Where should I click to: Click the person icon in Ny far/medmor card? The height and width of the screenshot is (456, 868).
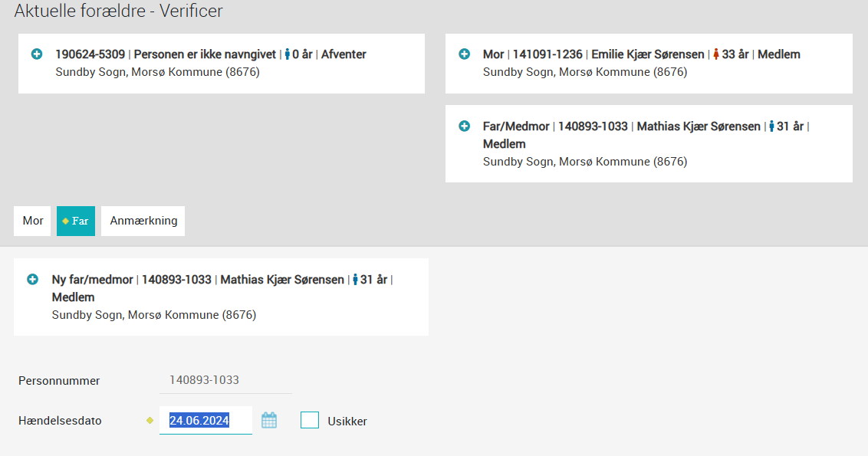(356, 280)
